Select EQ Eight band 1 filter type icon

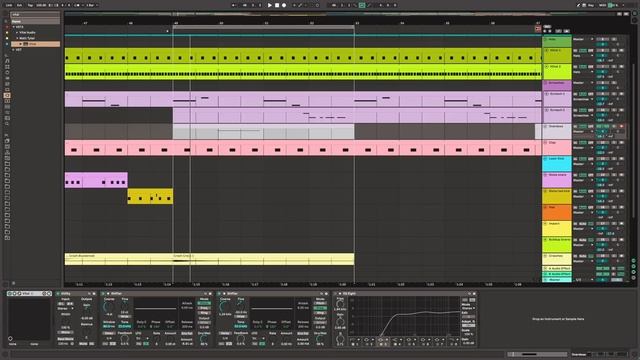click(352, 339)
